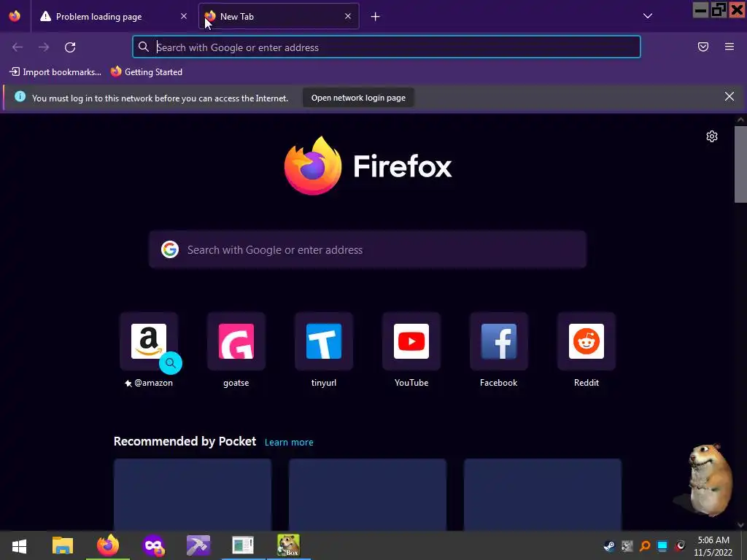This screenshot has height=560, width=747.
Task: Click the network notification info icon
Action: click(20, 97)
